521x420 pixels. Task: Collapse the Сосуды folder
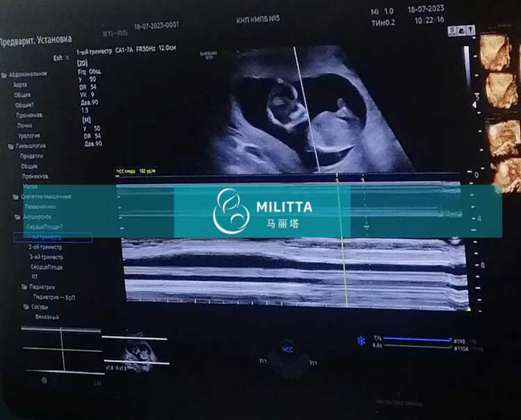pos(26,307)
